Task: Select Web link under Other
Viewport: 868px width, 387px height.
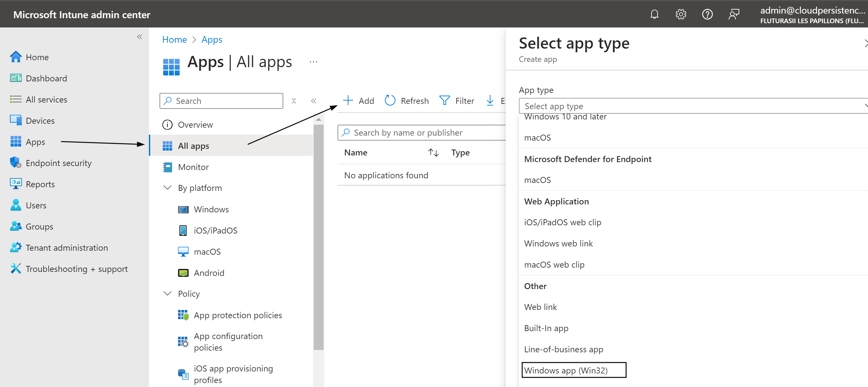Action: point(540,307)
